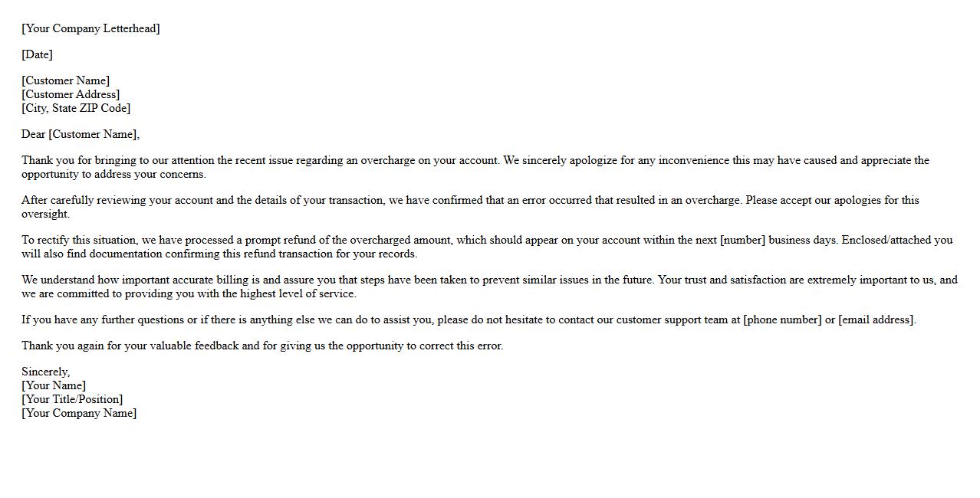This screenshot has height=498, width=980.
Task: Click the [City, State ZIP Code] line
Action: [x=76, y=108]
